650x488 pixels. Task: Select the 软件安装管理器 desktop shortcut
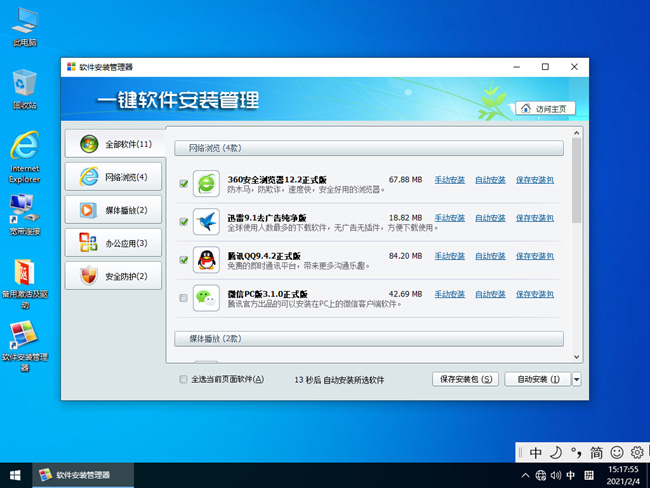[x=25, y=346]
